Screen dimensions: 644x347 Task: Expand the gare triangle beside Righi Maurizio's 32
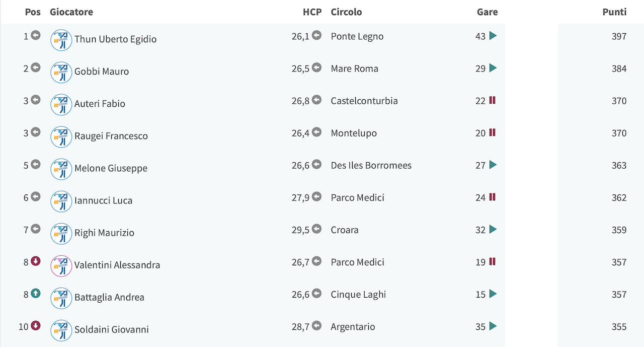click(x=493, y=229)
